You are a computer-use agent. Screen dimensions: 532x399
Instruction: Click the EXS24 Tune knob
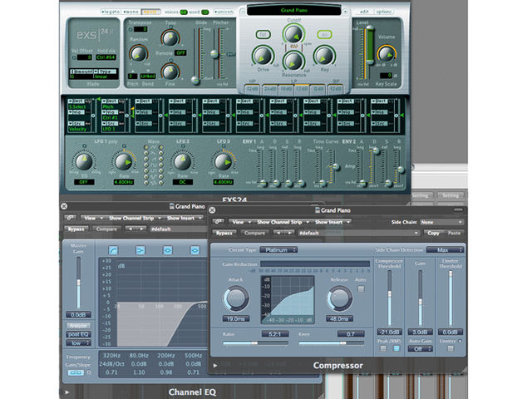click(170, 38)
